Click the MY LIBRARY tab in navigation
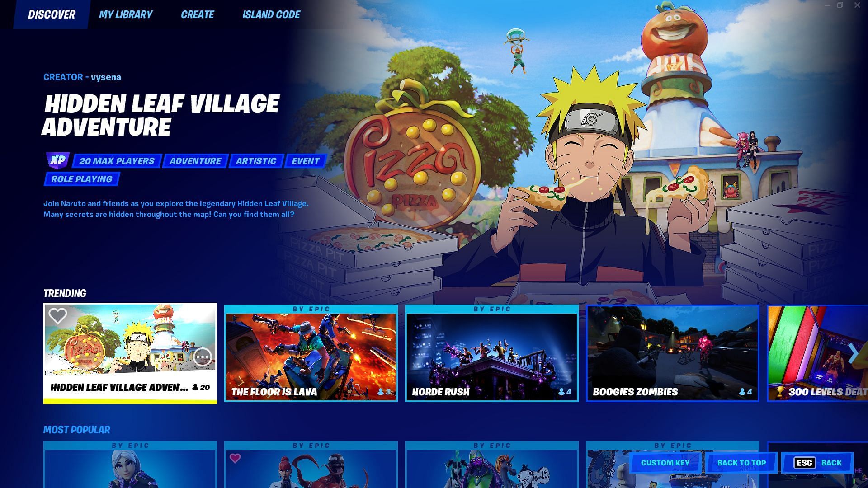The width and height of the screenshot is (868, 488). click(125, 14)
